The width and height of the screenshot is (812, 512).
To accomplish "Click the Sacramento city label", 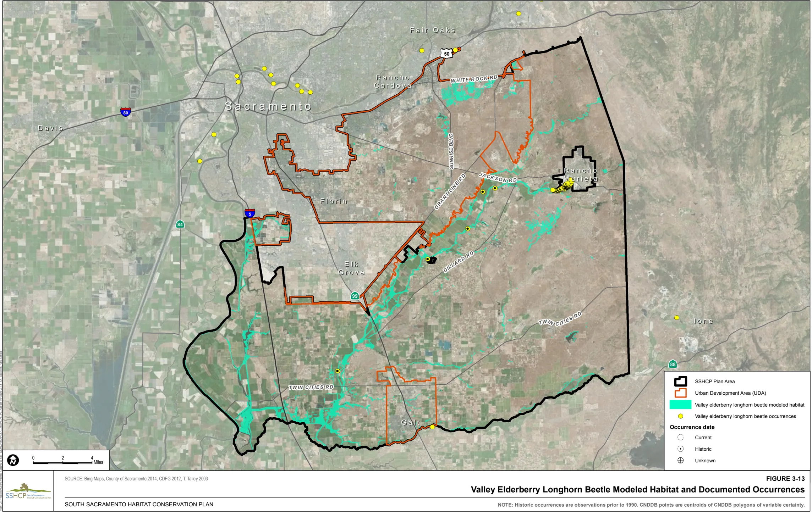I will click(x=269, y=106).
